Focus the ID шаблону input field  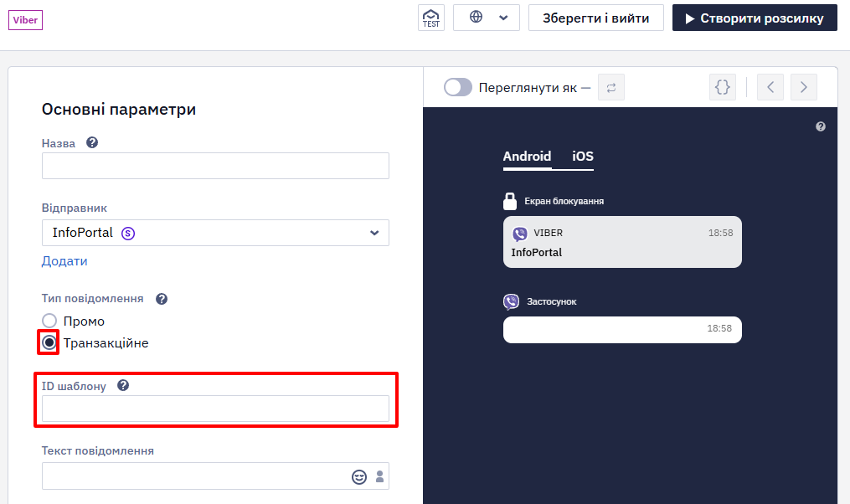215,409
